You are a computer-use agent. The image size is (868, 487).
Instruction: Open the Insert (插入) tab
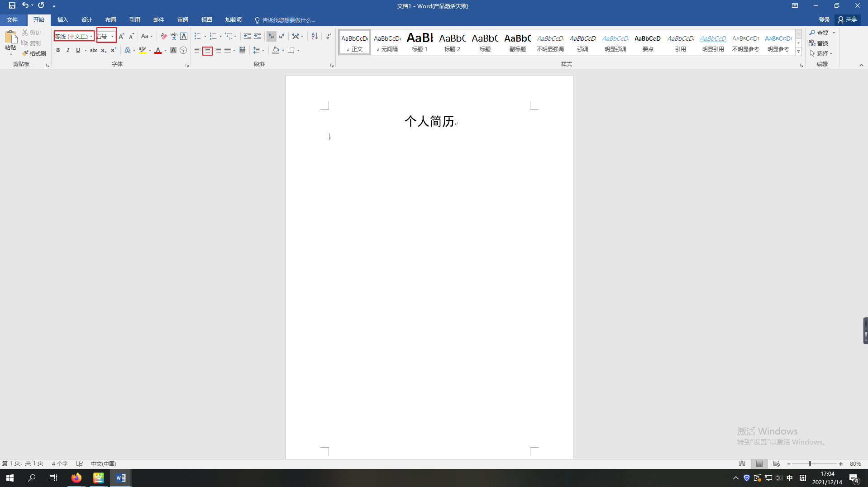click(62, 20)
